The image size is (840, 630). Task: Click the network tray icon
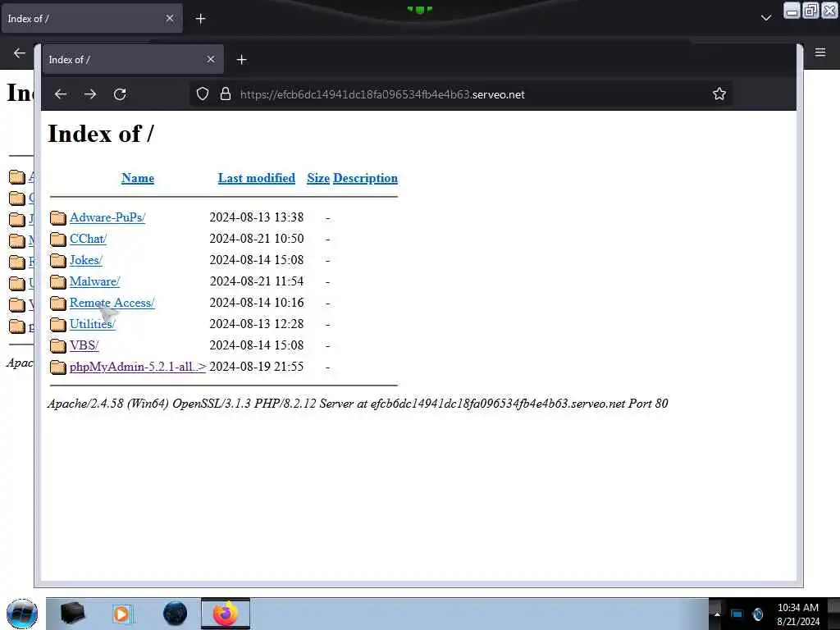pos(737,614)
